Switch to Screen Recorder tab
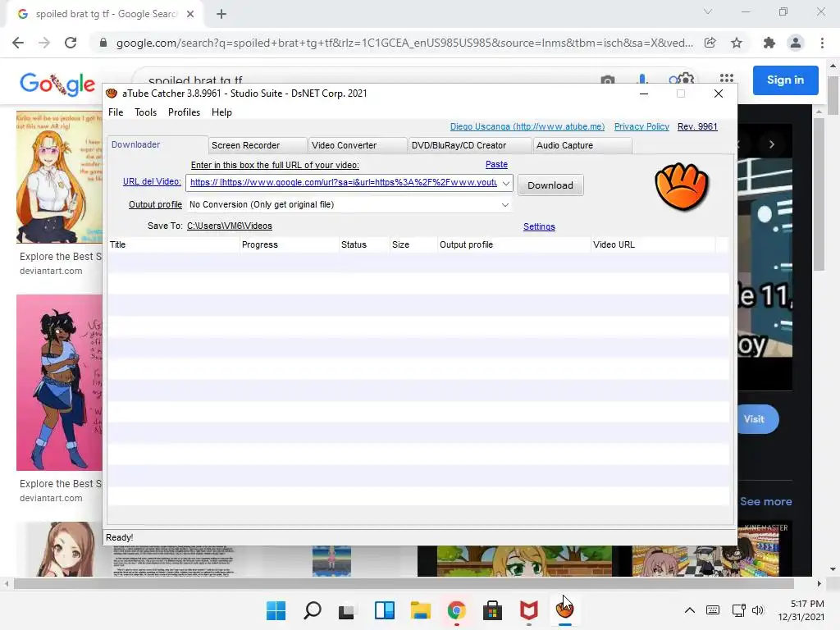 pos(258,145)
